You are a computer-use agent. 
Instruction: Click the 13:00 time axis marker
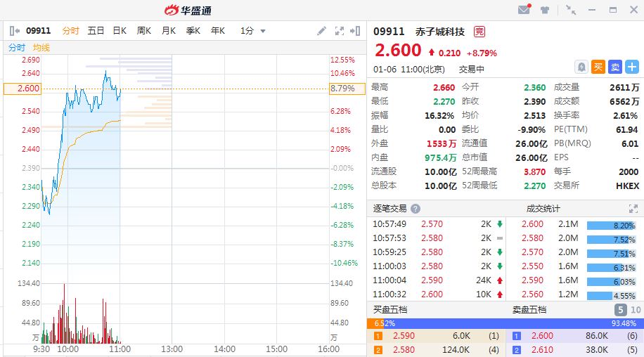click(x=172, y=349)
